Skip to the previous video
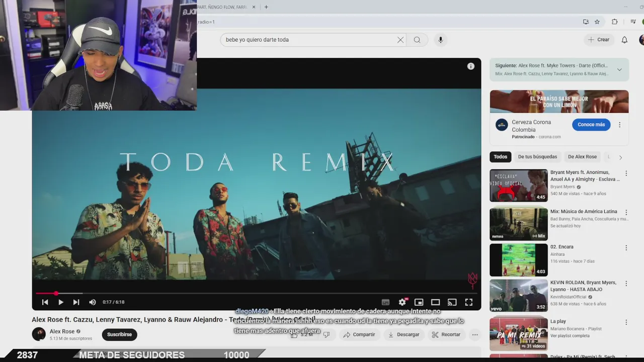 pyautogui.click(x=45, y=302)
